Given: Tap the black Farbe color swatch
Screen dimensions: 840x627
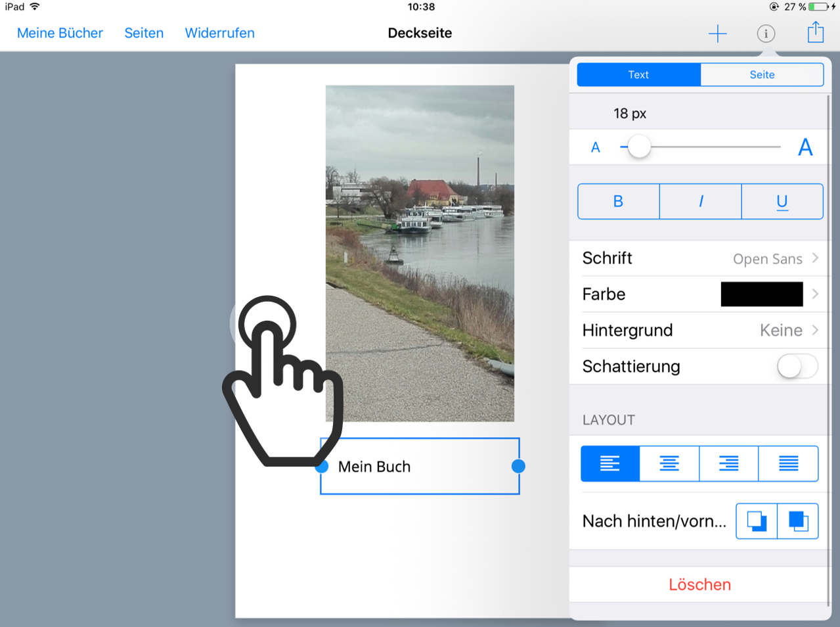Looking at the screenshot, I should click(762, 294).
